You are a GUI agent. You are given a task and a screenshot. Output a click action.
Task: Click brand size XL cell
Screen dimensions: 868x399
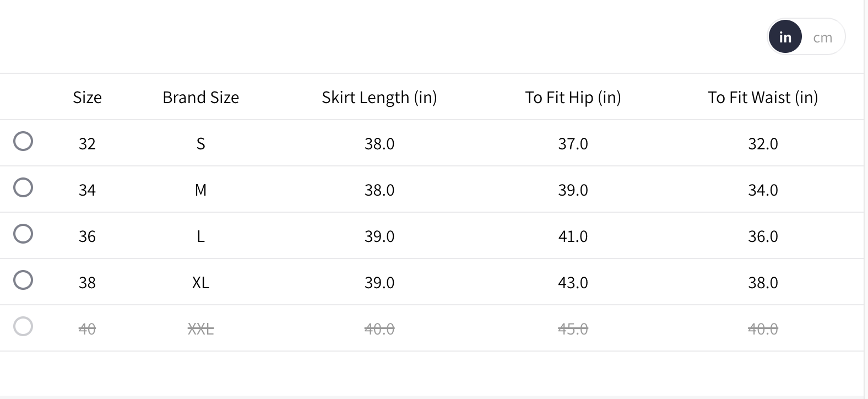200,283
